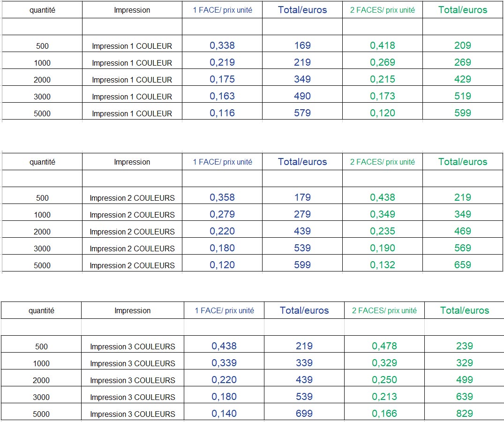Click the green total value 469

[x=462, y=231]
